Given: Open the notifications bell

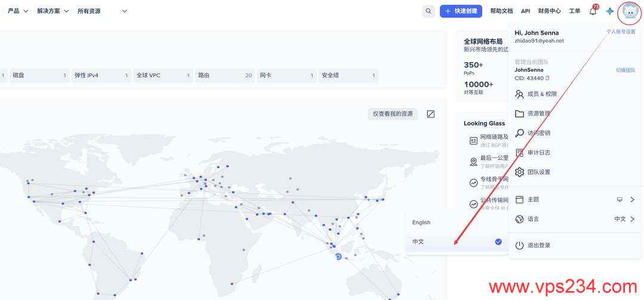Looking at the screenshot, I should pyautogui.click(x=593, y=11).
